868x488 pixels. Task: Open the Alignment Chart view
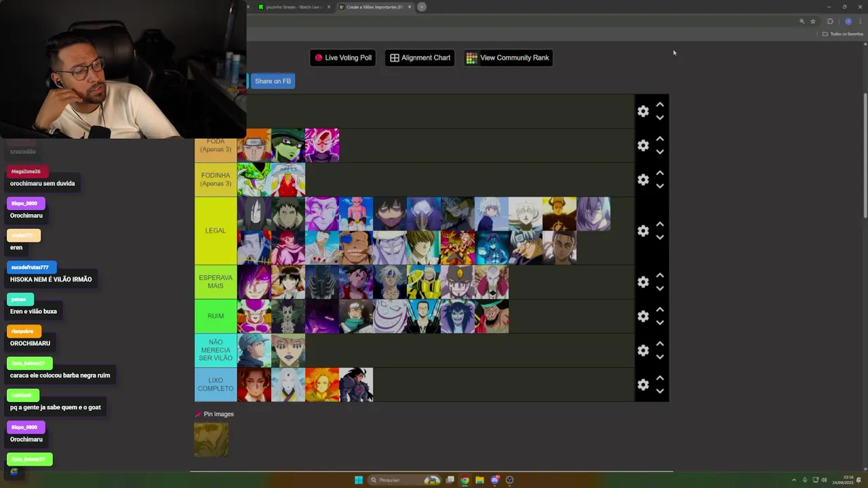420,58
